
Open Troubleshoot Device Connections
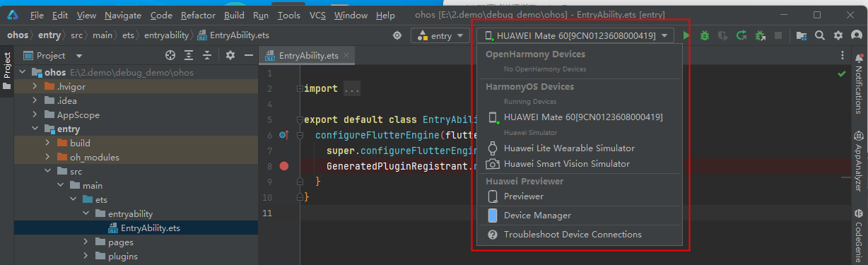click(x=580, y=235)
